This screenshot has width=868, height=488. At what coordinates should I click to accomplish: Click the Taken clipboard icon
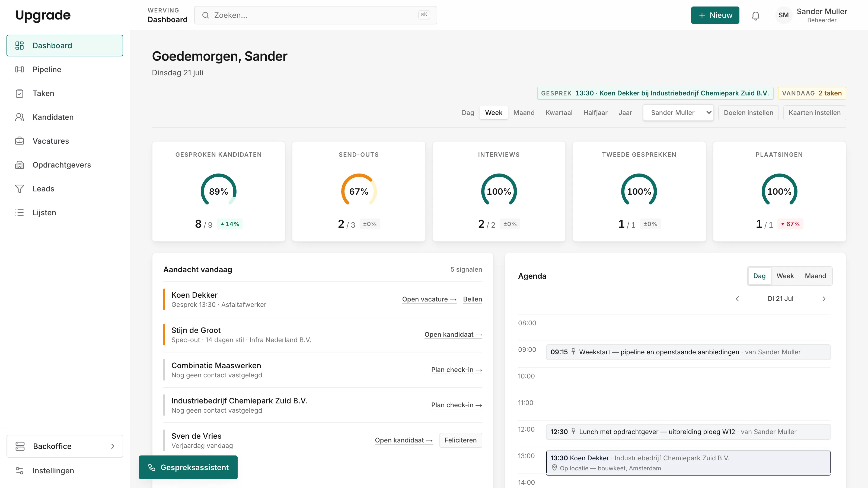[x=20, y=93]
